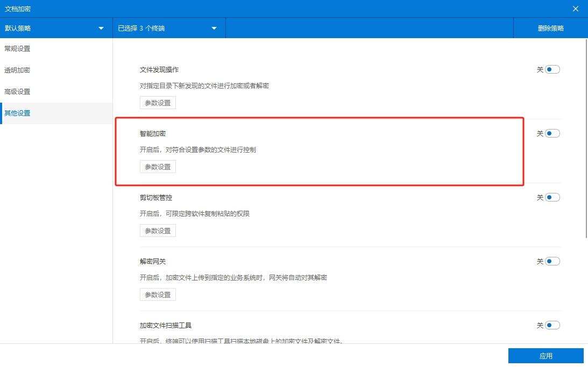开启"加密文件扫描工具"开关

click(551, 325)
